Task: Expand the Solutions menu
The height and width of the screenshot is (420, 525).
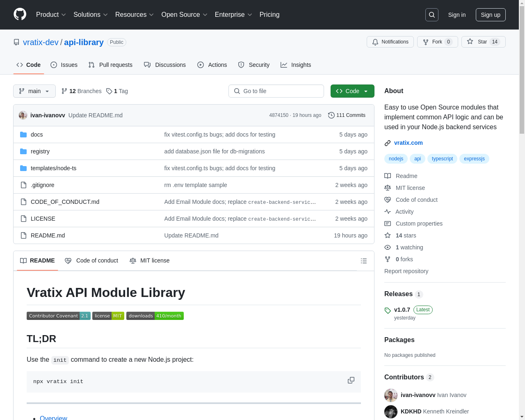Action: pyautogui.click(x=91, y=15)
